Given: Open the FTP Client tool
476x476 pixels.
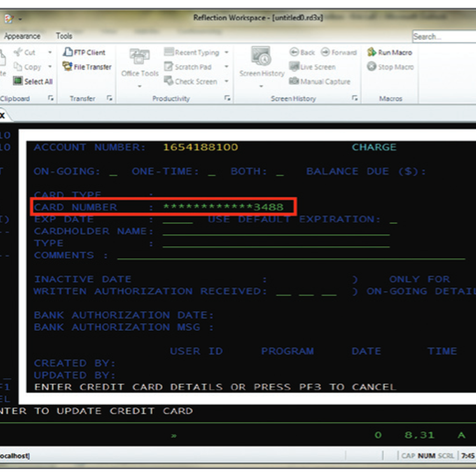Looking at the screenshot, I should [x=84, y=52].
